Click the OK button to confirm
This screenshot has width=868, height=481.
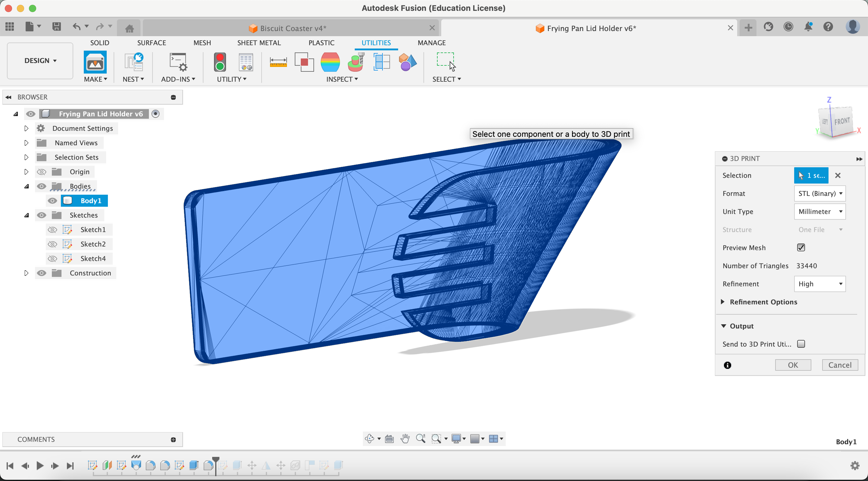[x=793, y=364]
